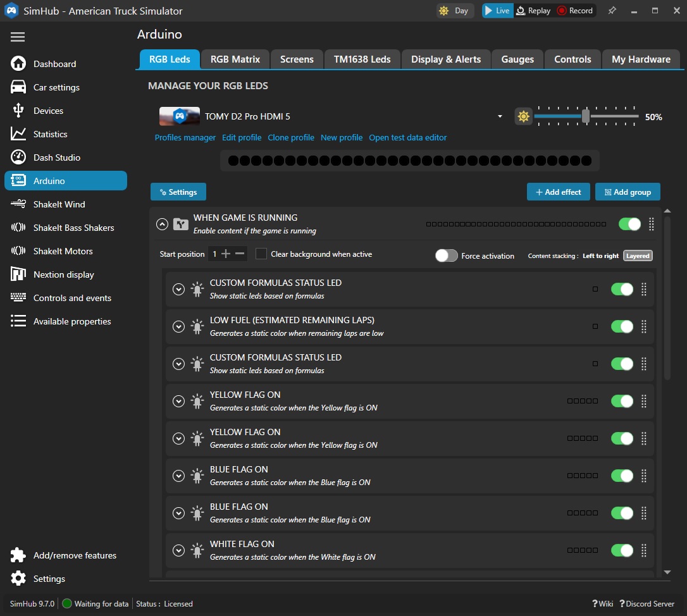Enable Force activation switch
Viewport: 687px width, 616px height.
coord(447,256)
